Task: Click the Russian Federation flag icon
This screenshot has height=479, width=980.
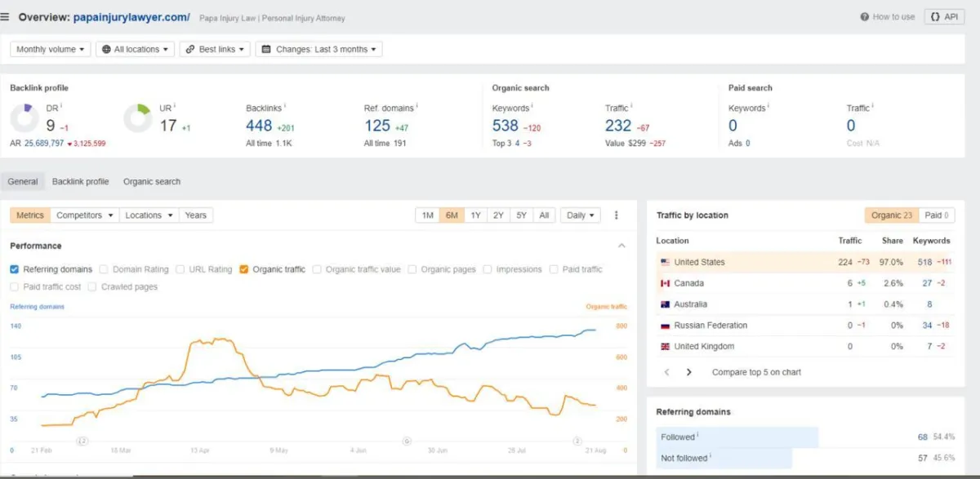Action: point(666,326)
